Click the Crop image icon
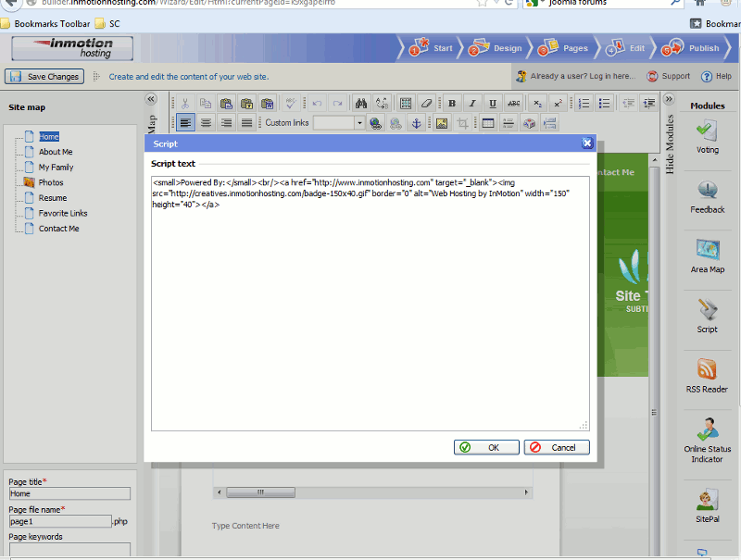This screenshot has width=741, height=560. (x=462, y=123)
